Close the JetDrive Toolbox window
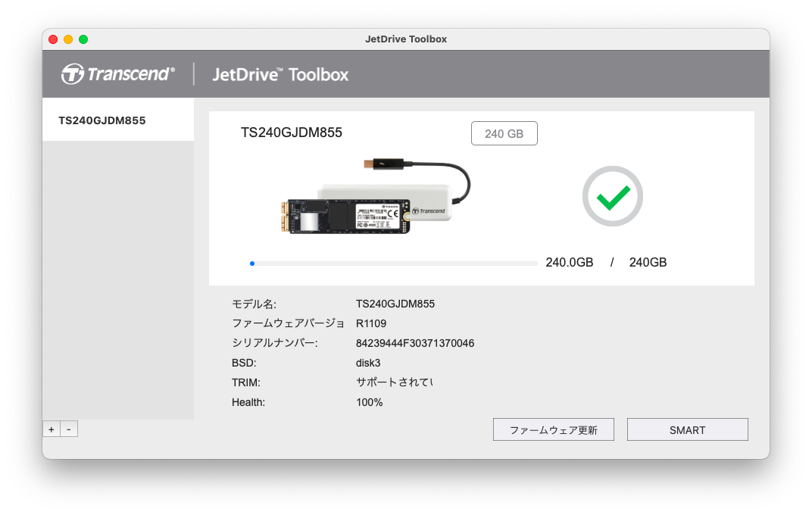Screen dimensions: 812x515 53,39
